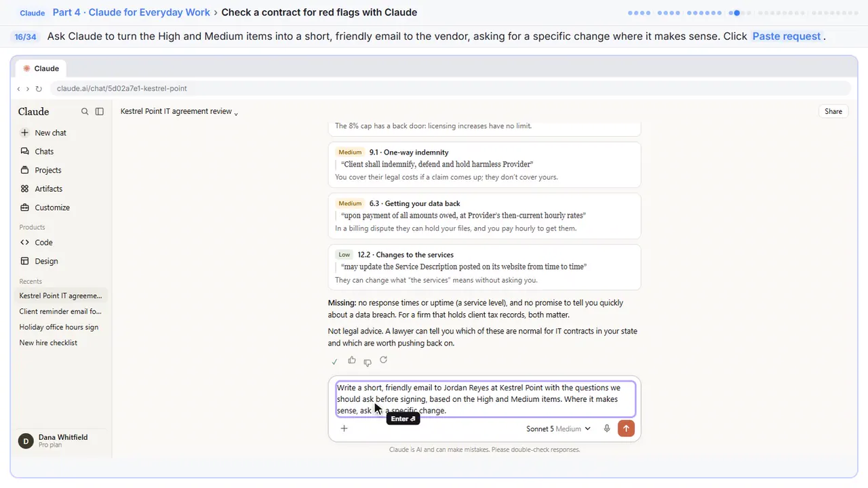This screenshot has height=488, width=868.
Task: Click the 6.3 Getting your data back card
Action: tap(484, 216)
